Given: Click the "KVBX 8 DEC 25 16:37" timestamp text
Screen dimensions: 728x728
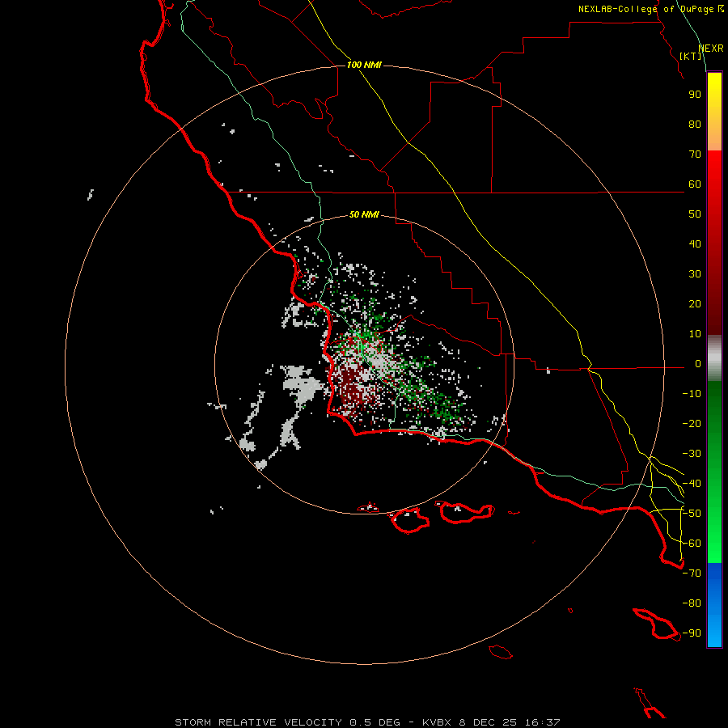Looking at the screenshot, I should [x=491, y=722].
